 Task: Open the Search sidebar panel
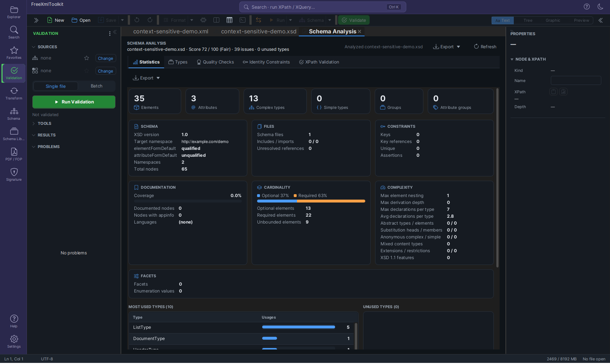pyautogui.click(x=14, y=33)
